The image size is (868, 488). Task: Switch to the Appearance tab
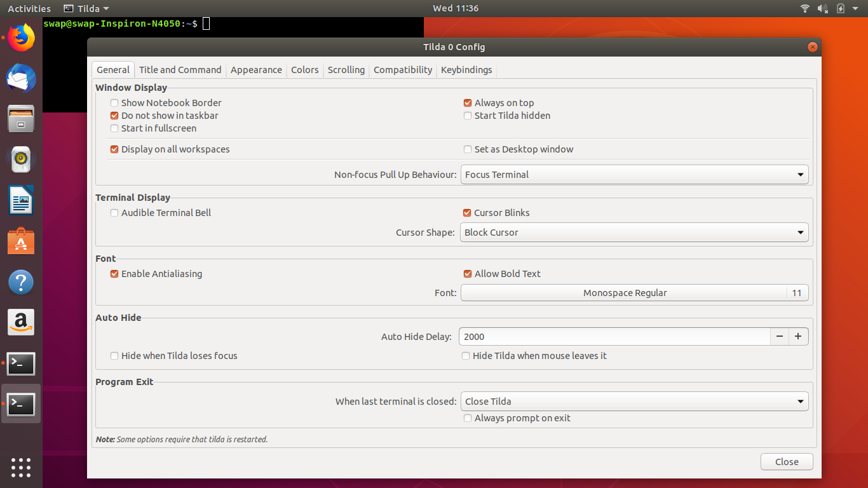click(256, 70)
